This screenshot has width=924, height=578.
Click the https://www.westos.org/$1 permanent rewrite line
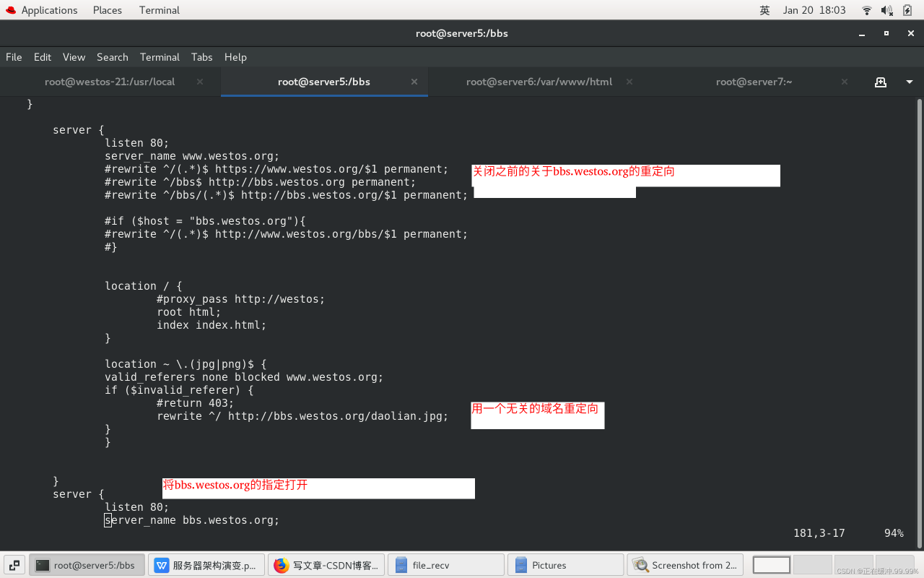(276, 169)
